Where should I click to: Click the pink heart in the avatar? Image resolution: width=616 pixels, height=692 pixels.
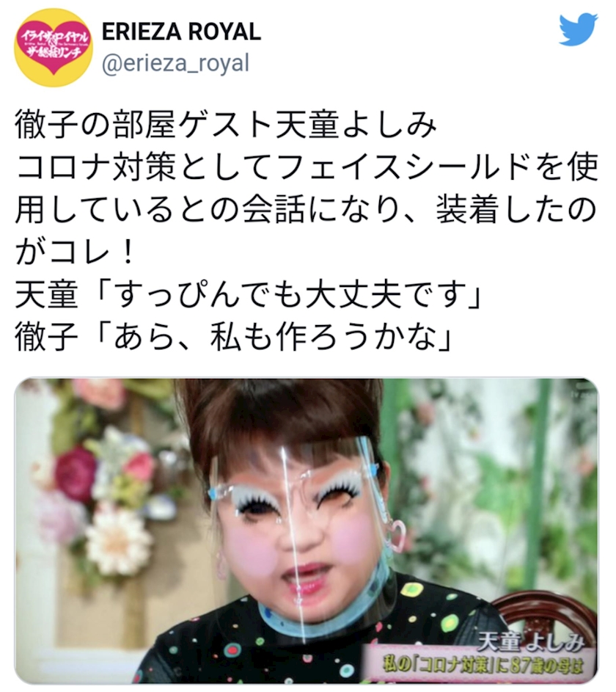click(53, 49)
